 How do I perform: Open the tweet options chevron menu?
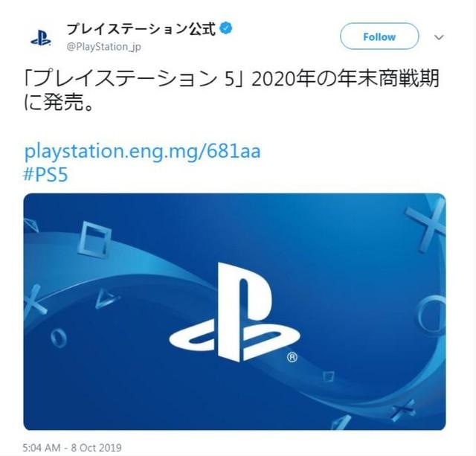coord(439,37)
